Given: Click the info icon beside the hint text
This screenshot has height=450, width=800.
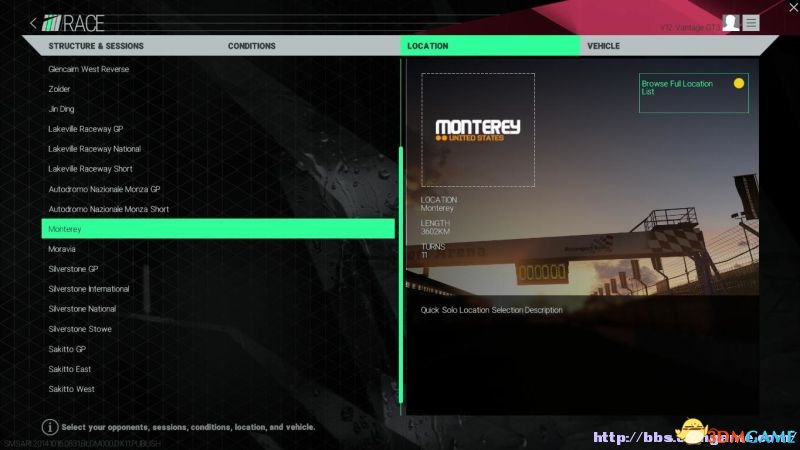Looking at the screenshot, I should point(49,427).
